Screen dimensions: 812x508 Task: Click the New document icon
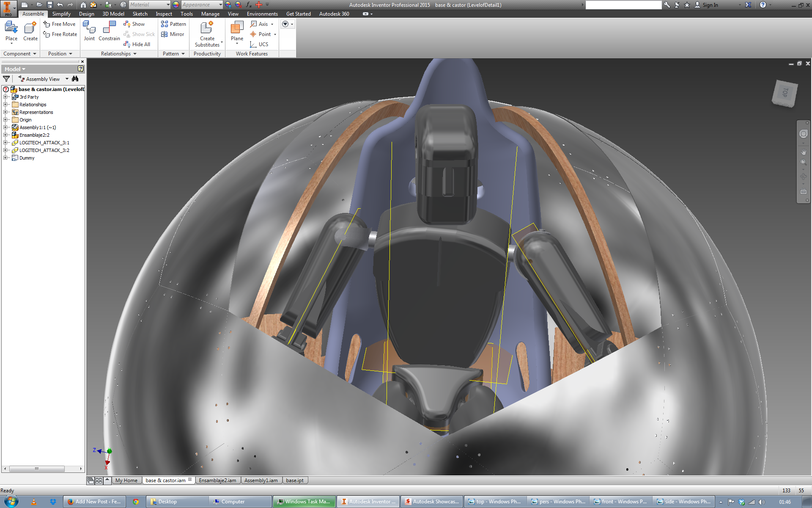point(25,5)
